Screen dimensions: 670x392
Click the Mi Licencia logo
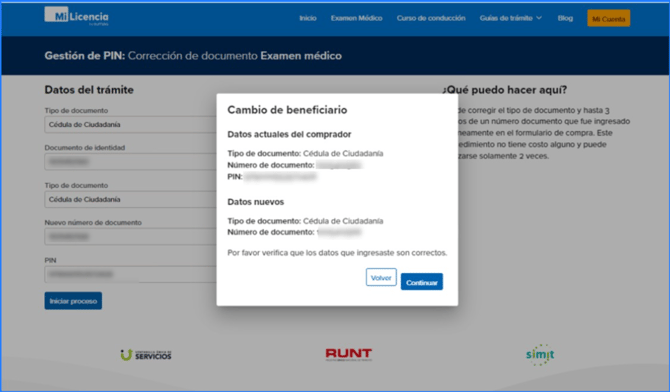click(x=76, y=16)
